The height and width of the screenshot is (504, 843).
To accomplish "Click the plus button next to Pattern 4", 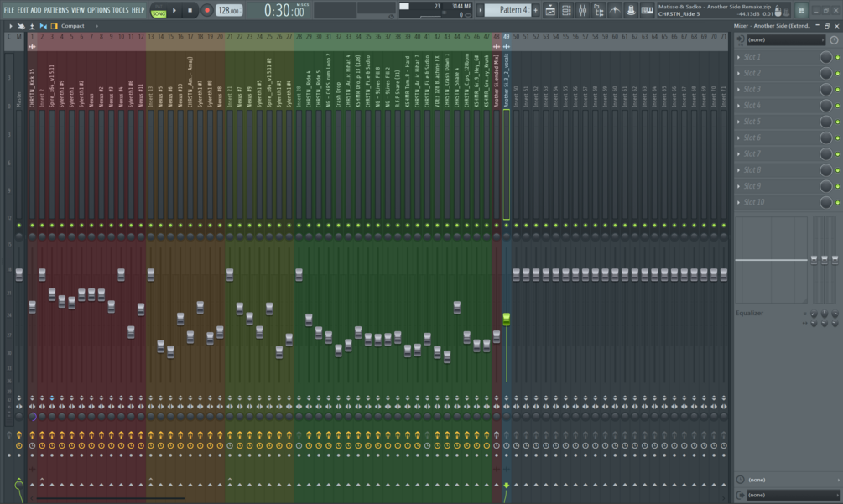I will pos(535,10).
